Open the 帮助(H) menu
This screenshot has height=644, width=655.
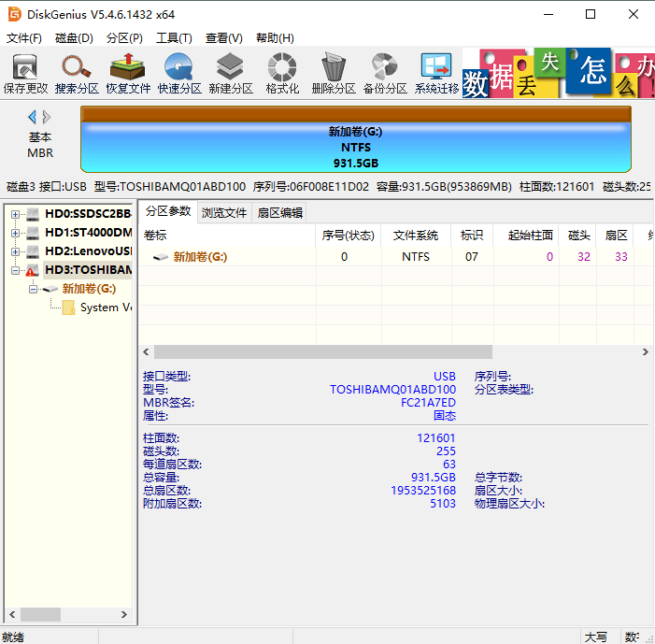[x=275, y=38]
